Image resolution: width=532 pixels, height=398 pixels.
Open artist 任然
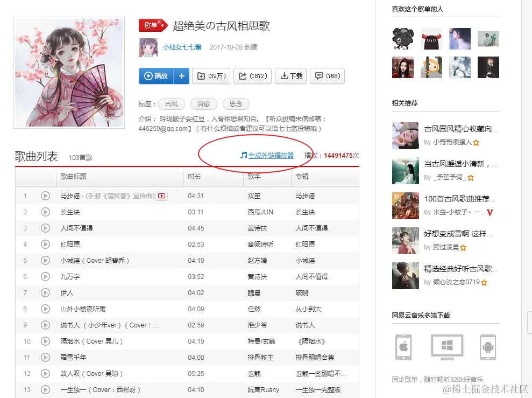(x=254, y=309)
